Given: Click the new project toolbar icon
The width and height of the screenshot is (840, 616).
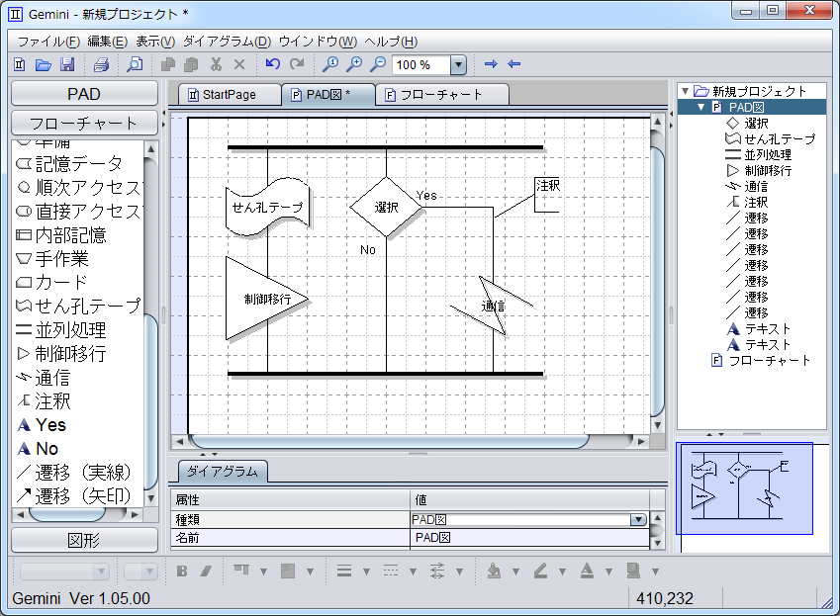Looking at the screenshot, I should click(19, 64).
